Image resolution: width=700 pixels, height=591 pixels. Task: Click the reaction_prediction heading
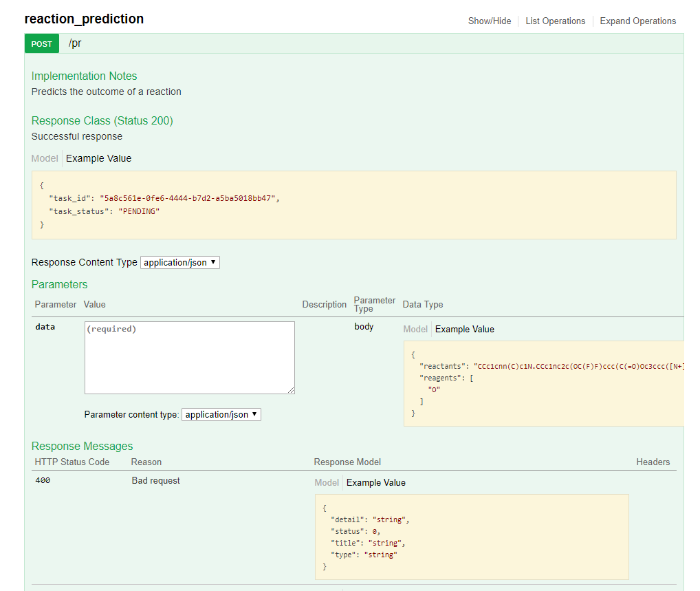(84, 19)
